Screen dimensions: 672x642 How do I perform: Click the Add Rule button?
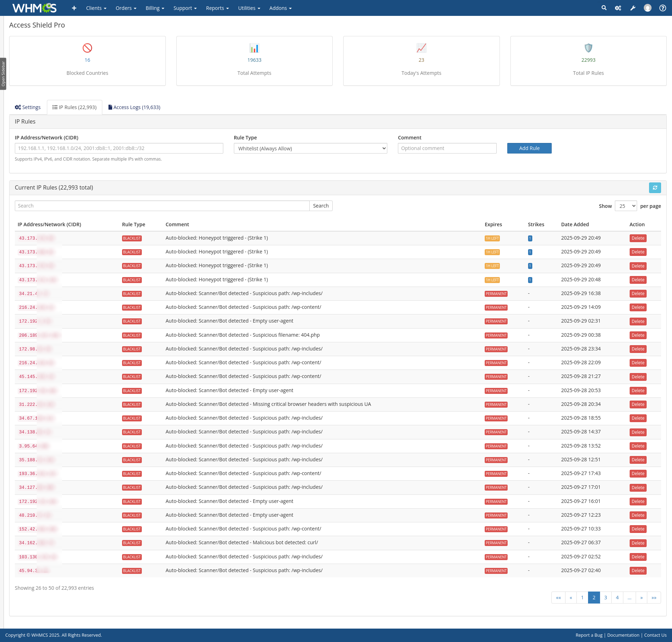(529, 148)
